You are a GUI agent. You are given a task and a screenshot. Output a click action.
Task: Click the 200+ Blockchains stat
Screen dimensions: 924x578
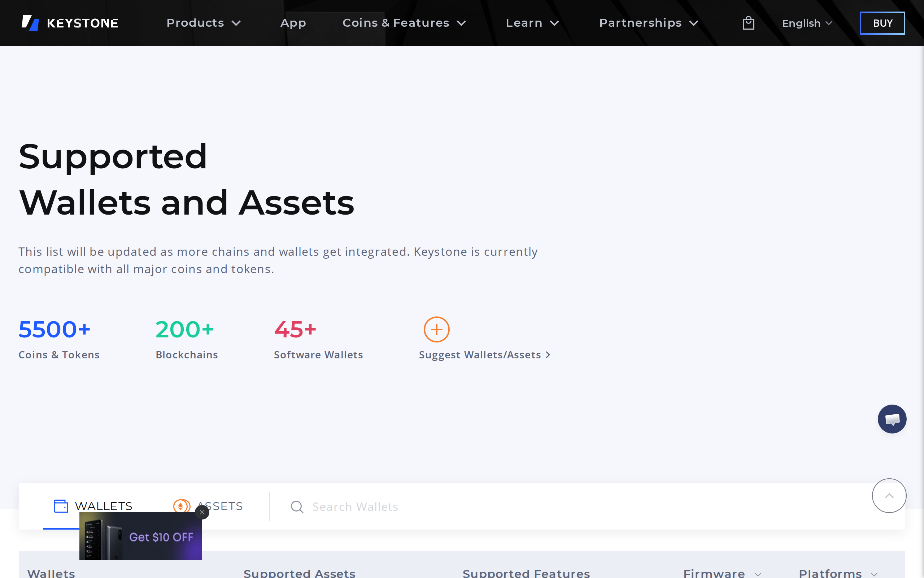point(187,340)
